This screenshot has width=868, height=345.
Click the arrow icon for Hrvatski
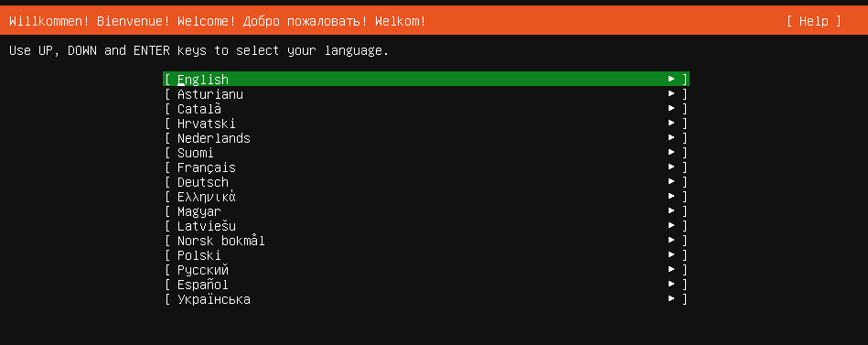[x=671, y=123]
